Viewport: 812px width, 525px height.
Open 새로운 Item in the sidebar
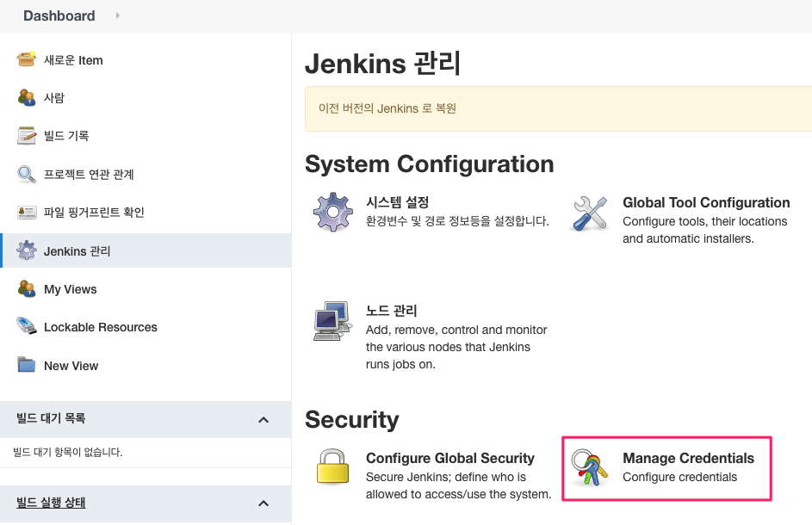pos(73,60)
